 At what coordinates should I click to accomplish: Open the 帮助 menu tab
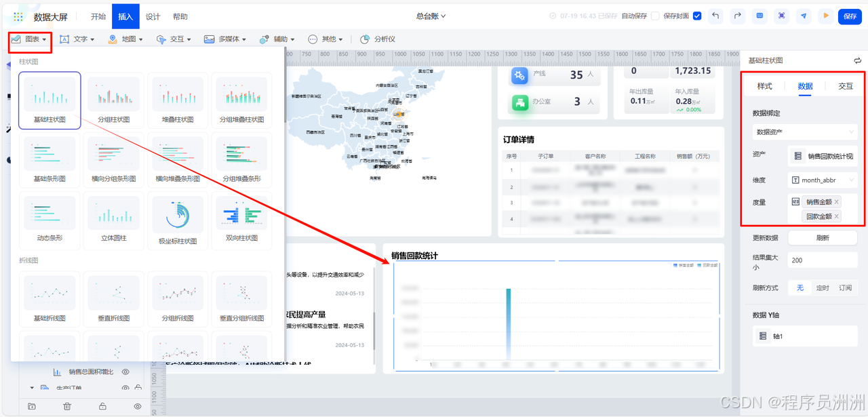coord(180,17)
